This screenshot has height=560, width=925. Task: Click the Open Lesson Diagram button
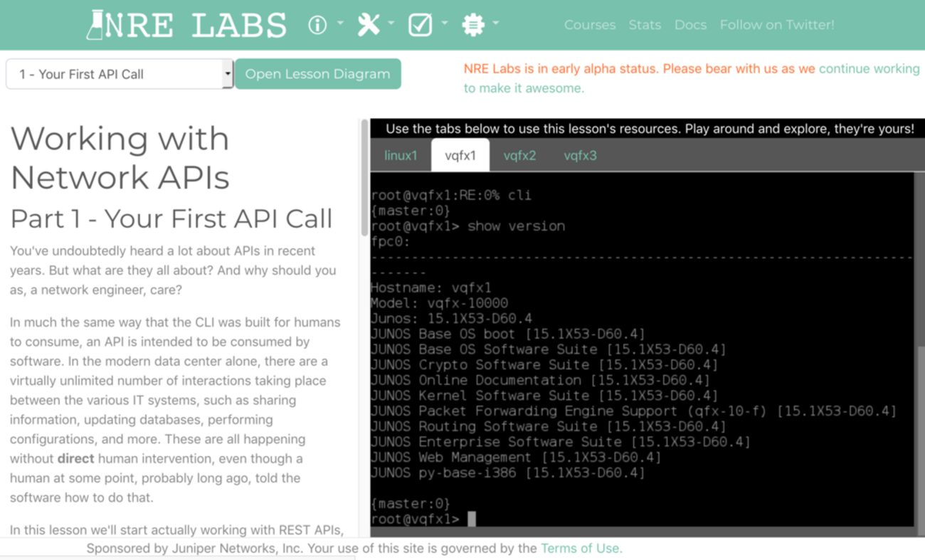tap(318, 74)
